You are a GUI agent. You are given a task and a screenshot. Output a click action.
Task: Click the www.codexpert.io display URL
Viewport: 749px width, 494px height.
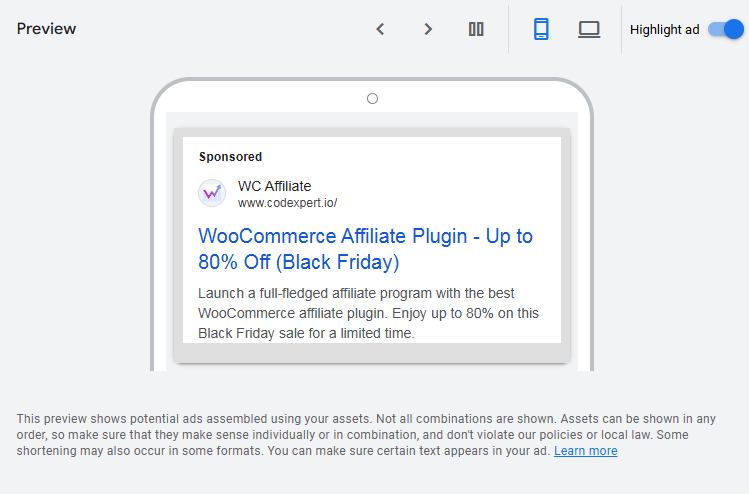click(x=287, y=203)
